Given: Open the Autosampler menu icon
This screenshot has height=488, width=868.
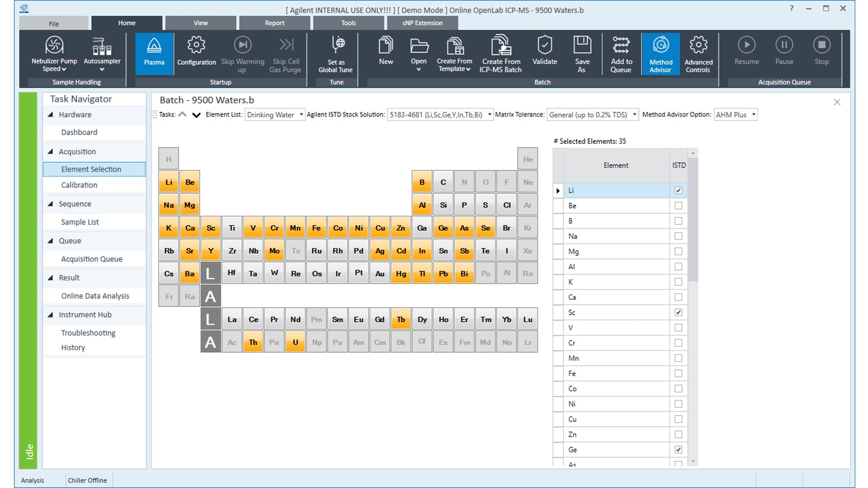Looking at the screenshot, I should click(x=102, y=54).
